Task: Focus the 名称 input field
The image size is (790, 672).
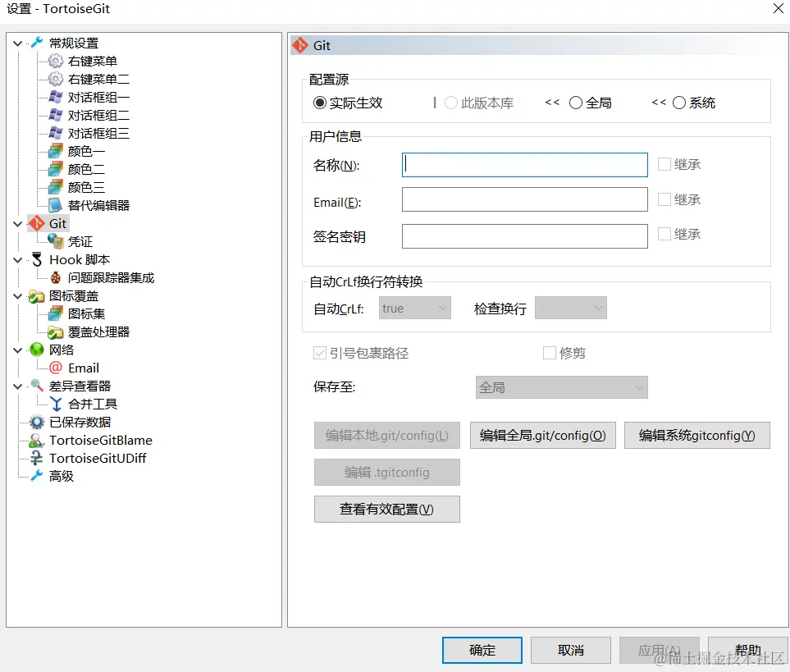Action: (524, 165)
